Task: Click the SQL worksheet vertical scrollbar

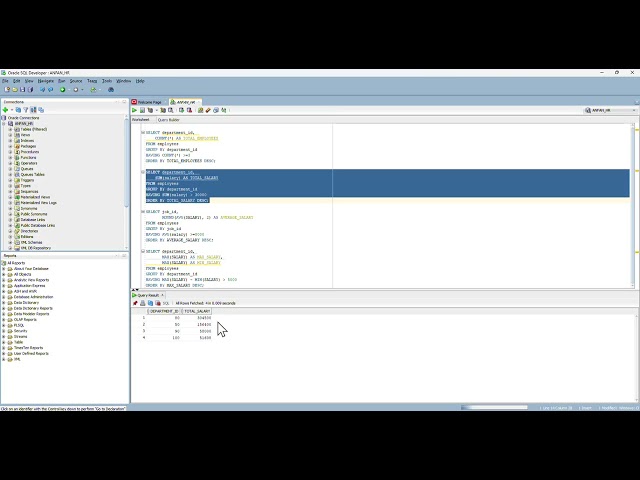Action: 633,206
